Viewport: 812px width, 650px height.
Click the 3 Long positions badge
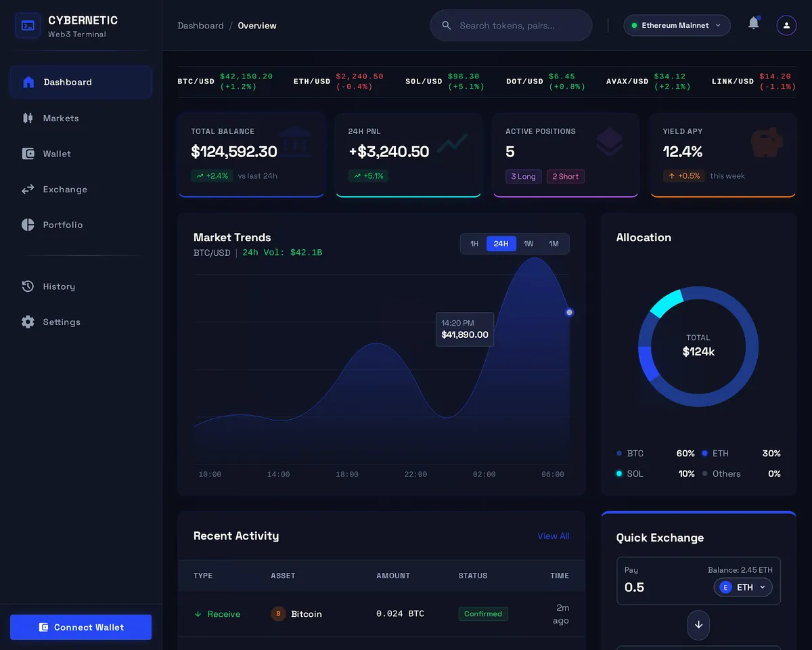point(523,177)
